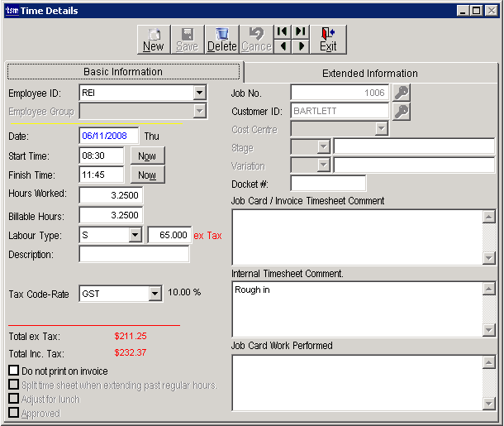Open Customer ID lookup key icon
The height and width of the screenshot is (426, 504).
coord(401,111)
